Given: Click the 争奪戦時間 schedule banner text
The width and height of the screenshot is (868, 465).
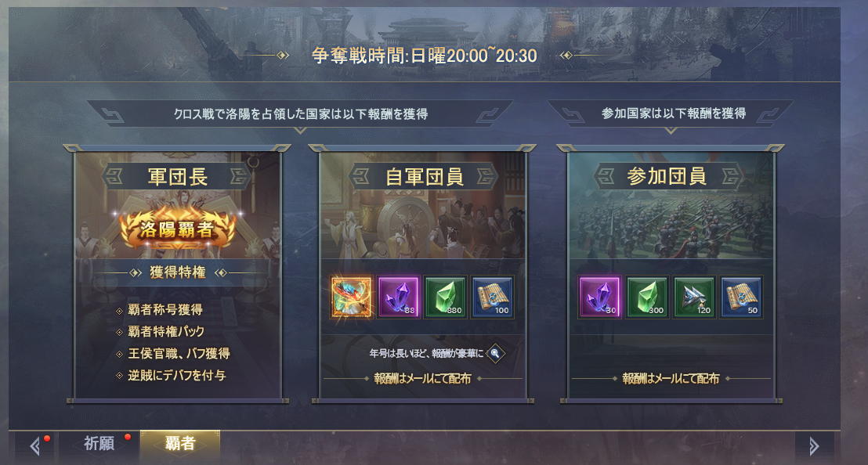Looking at the screenshot, I should pyautogui.click(x=424, y=56).
